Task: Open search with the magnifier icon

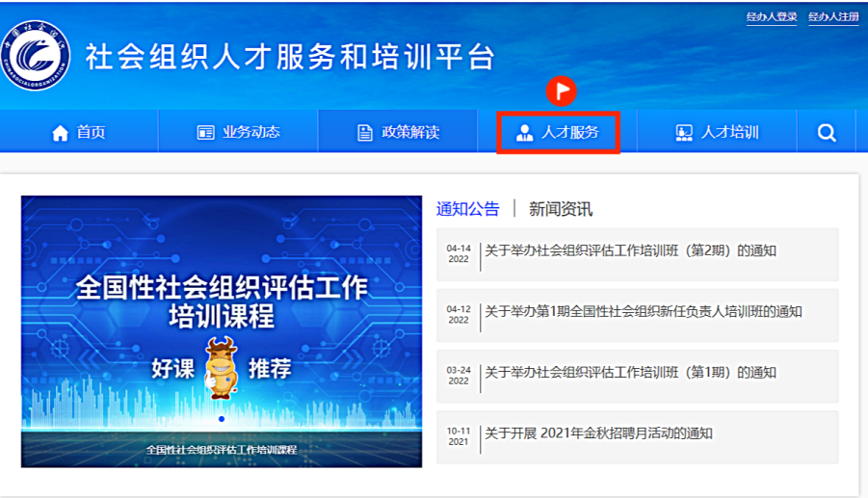Action: (x=827, y=133)
